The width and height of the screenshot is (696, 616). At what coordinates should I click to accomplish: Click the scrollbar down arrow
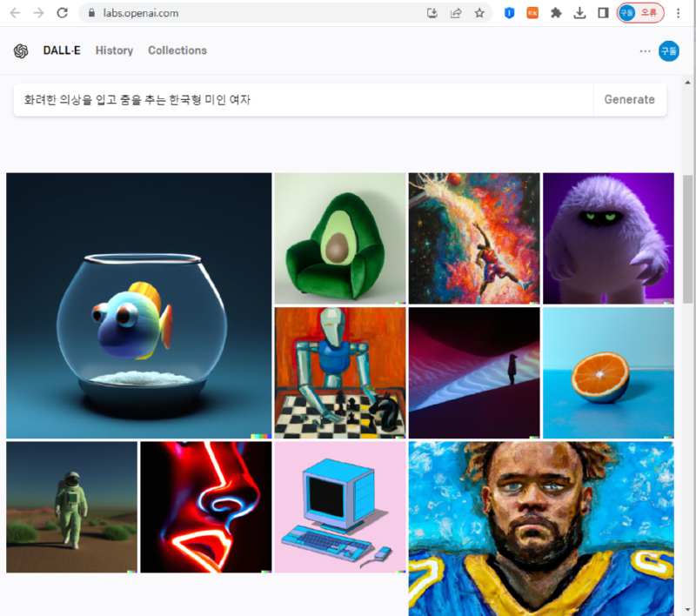click(x=687, y=610)
